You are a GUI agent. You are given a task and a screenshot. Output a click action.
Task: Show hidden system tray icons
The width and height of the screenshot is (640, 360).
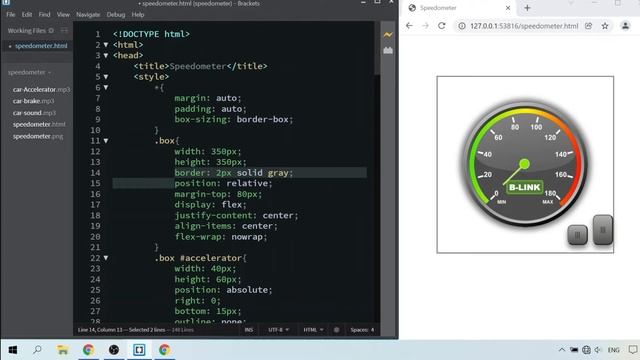(562, 350)
